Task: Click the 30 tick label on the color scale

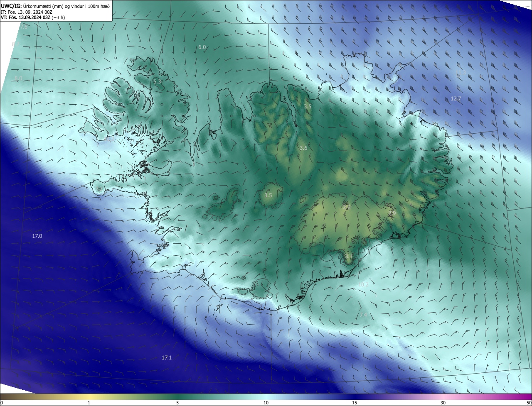Action: pyautogui.click(x=443, y=403)
